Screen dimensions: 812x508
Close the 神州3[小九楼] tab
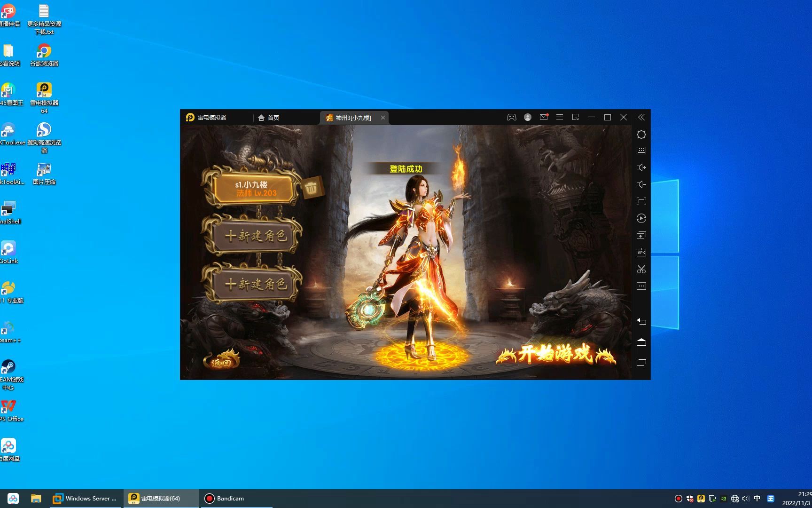383,118
